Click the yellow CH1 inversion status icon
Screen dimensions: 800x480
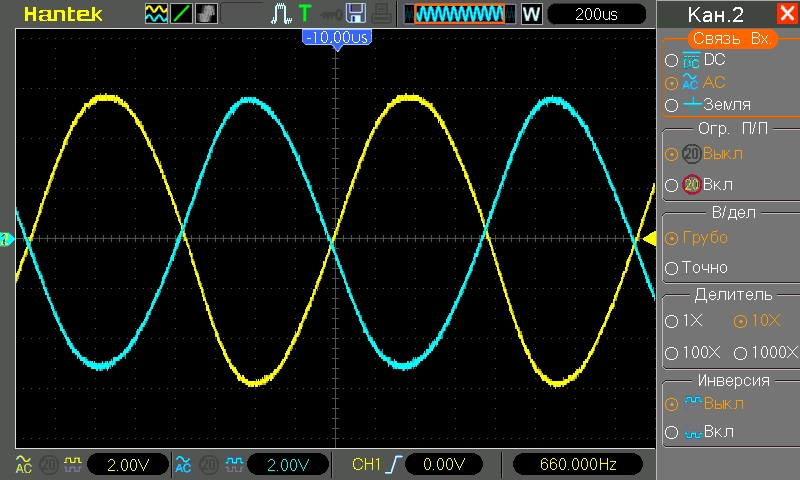coord(72,464)
